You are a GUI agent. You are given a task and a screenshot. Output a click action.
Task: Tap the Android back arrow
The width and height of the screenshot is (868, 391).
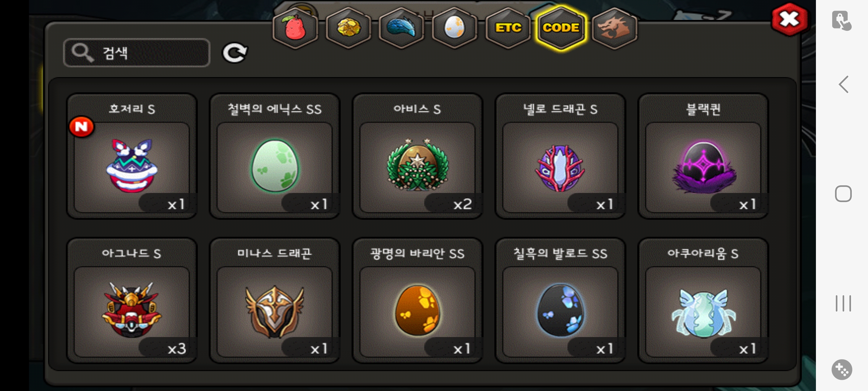pyautogui.click(x=843, y=84)
